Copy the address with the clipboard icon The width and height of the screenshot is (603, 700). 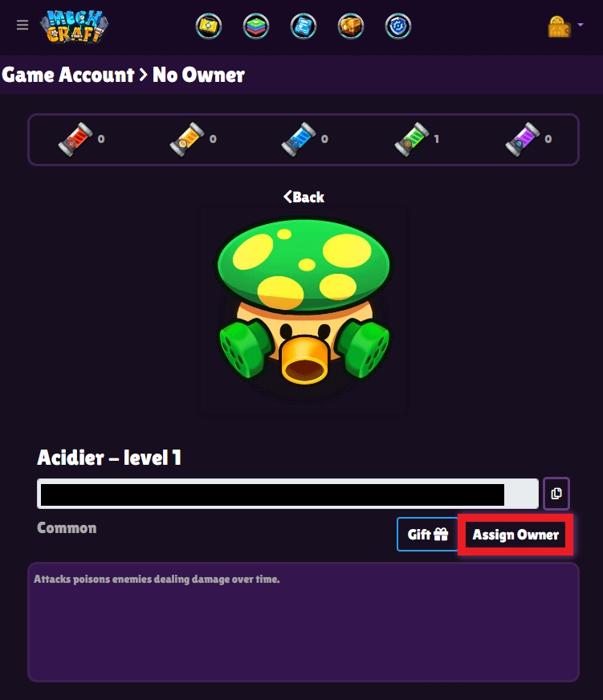point(556,494)
